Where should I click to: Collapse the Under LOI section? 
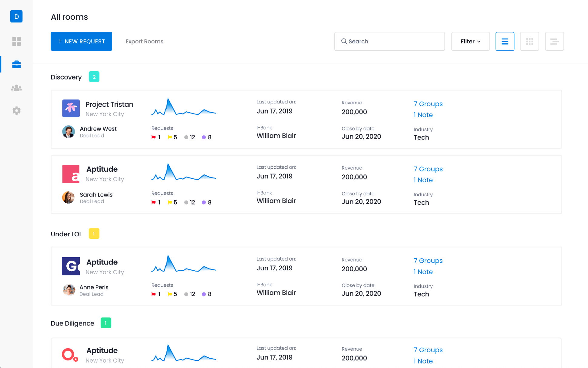(x=65, y=234)
